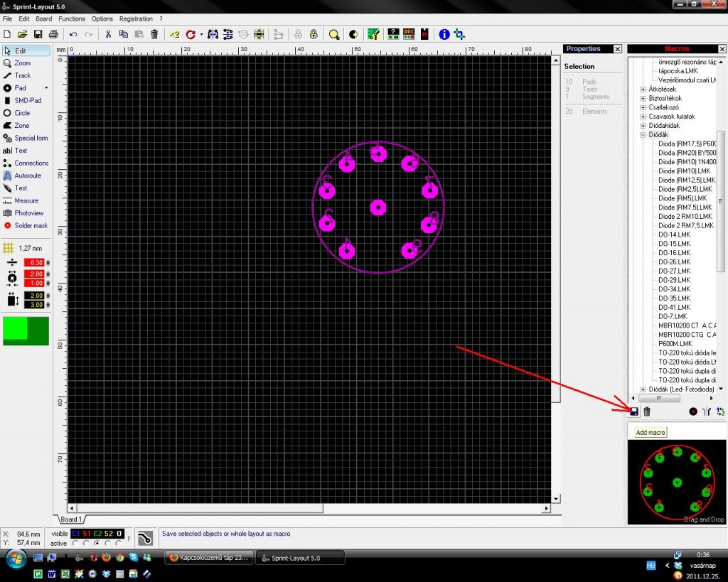Image resolution: width=728 pixels, height=582 pixels.
Task: Expand the Csavarok furatok folder
Action: 643,117
